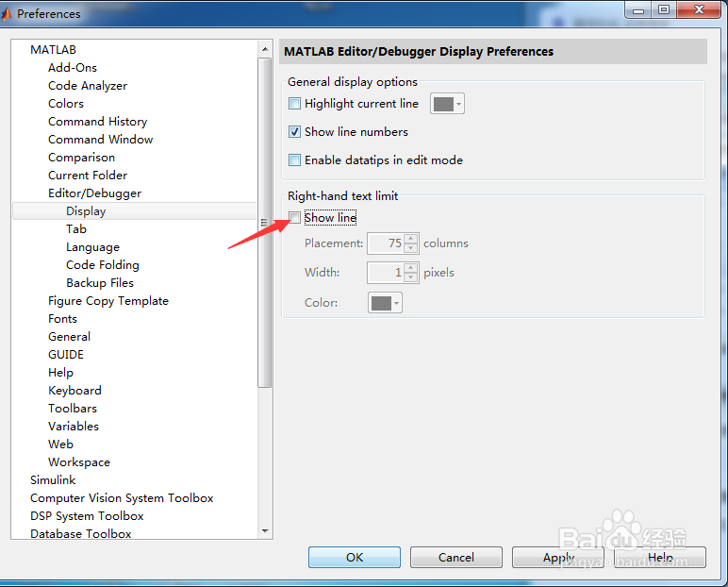
Task: Click the Help button at bottom
Action: point(660,557)
